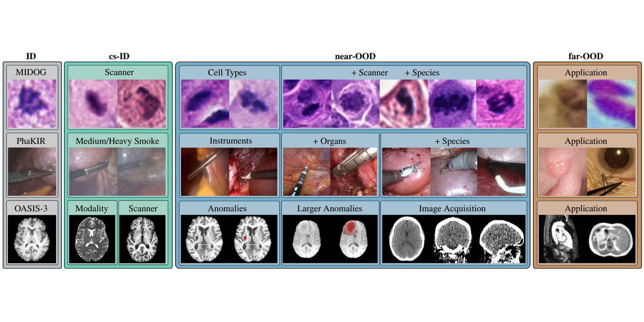Click the + Species label above the cell patches
This screenshot has width=644, height=322.
coord(422,73)
